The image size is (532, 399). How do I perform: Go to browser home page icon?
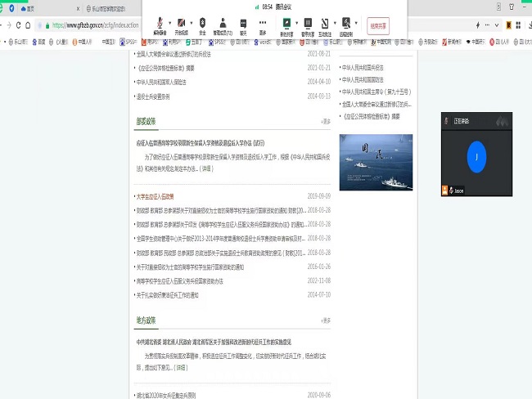tap(28, 25)
